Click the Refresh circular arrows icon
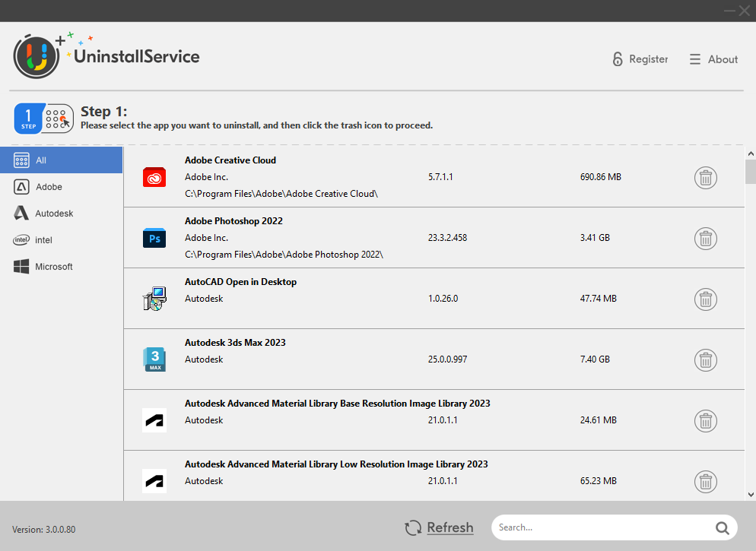The width and height of the screenshot is (756, 551). coord(413,528)
